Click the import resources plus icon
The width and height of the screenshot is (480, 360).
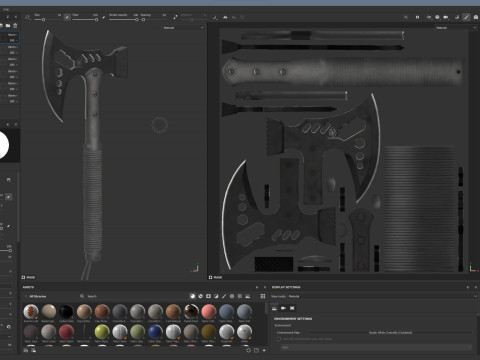pyautogui.click(x=264, y=350)
